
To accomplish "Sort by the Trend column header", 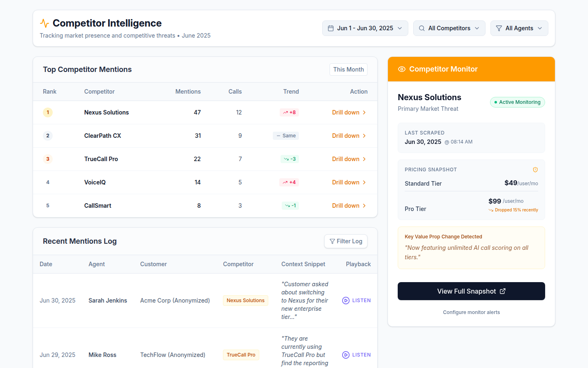I will (x=291, y=92).
